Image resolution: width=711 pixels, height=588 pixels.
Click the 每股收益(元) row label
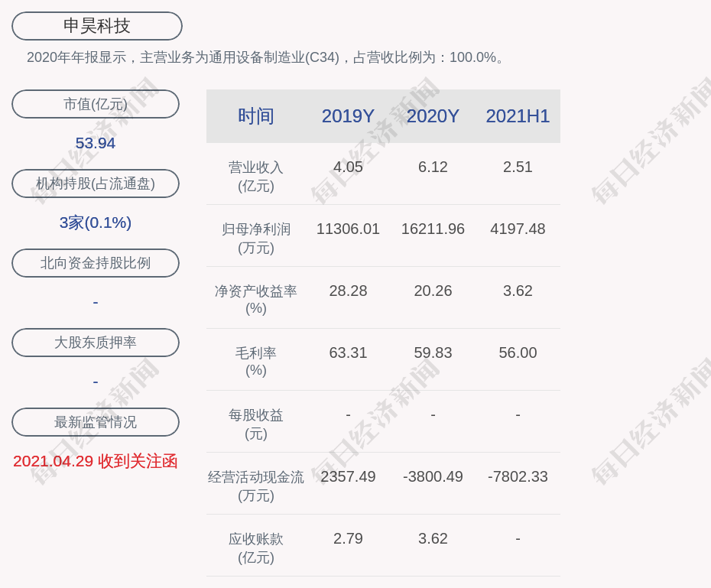coord(256,424)
